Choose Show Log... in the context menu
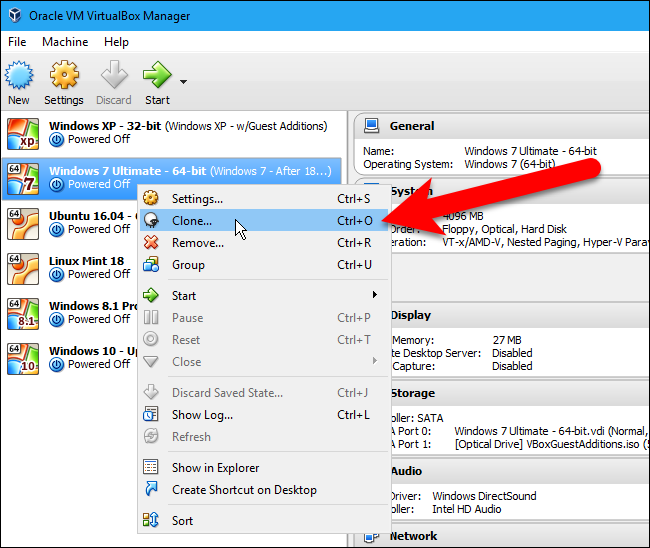The width and height of the screenshot is (650, 548). point(264,415)
